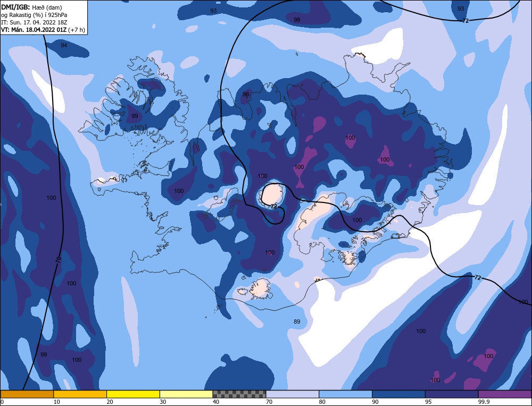Click the '20' legend scale number
The width and height of the screenshot is (532, 406).
coord(110,402)
